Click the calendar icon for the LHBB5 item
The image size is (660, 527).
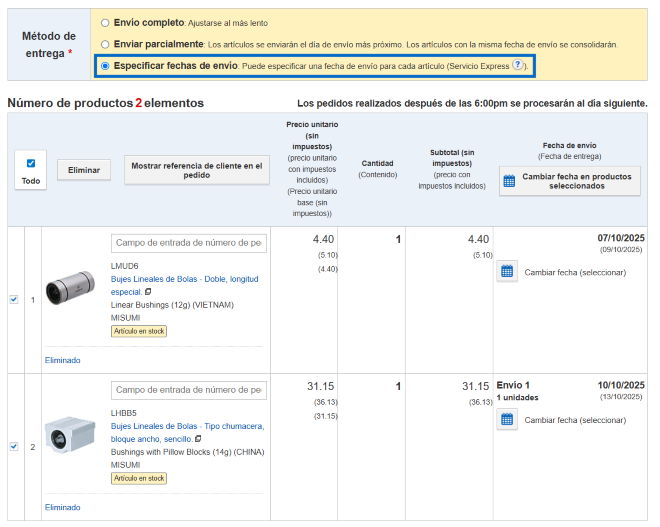[507, 420]
